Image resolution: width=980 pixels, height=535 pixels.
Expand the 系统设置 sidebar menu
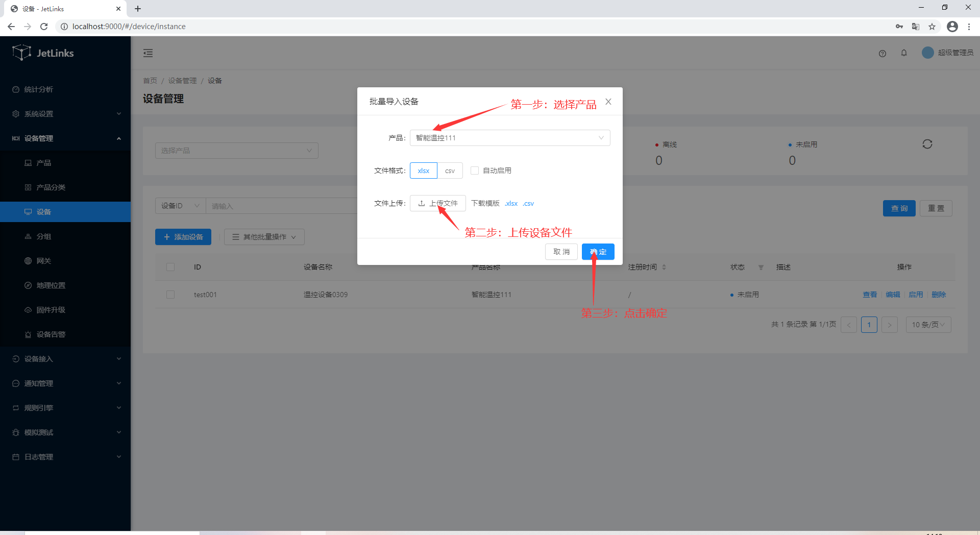click(65, 114)
